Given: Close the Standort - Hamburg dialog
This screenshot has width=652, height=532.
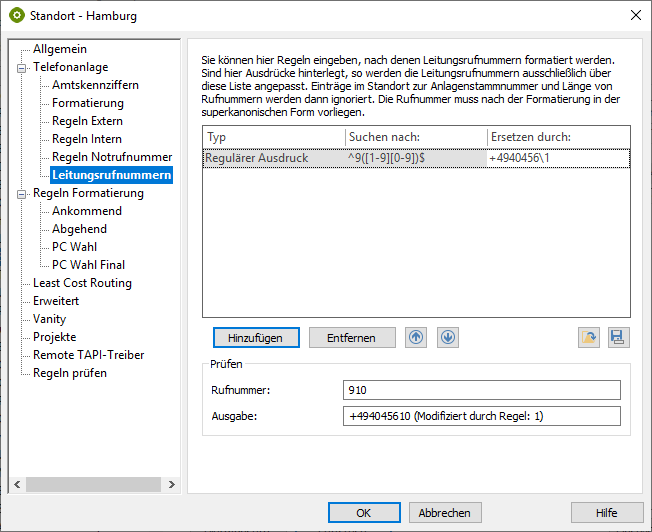Looking at the screenshot, I should pyautogui.click(x=635, y=16).
